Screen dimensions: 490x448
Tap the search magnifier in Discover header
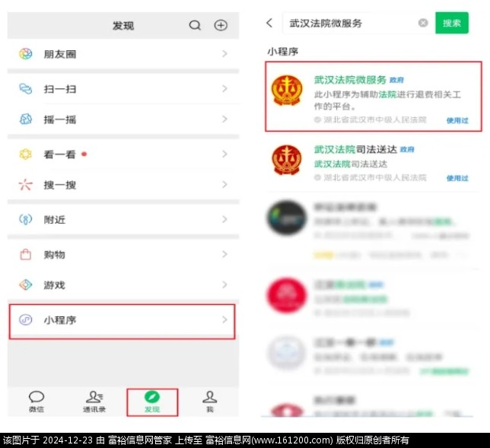(195, 25)
